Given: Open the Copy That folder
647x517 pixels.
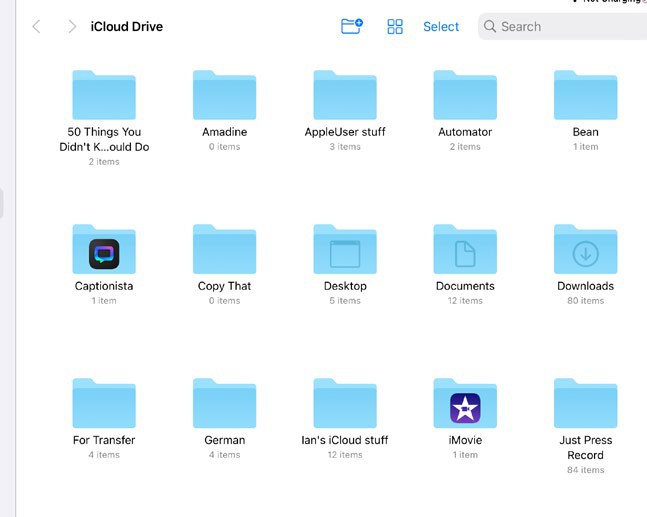Looking at the screenshot, I should click(x=224, y=249).
